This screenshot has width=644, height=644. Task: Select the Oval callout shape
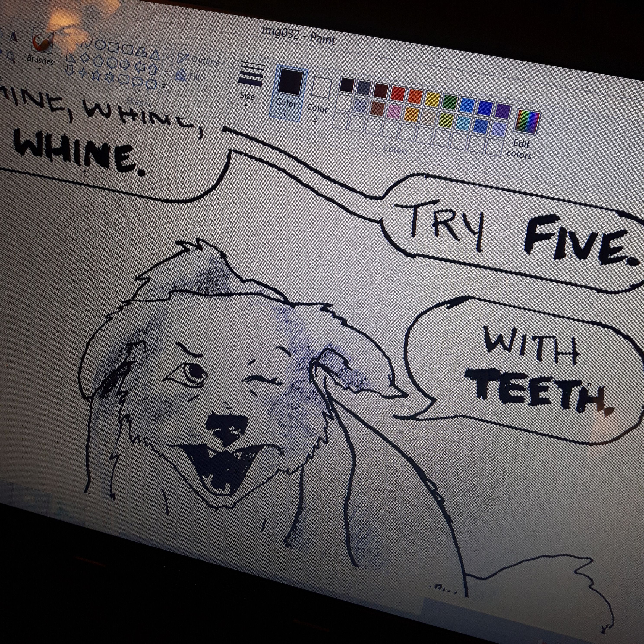[137, 82]
